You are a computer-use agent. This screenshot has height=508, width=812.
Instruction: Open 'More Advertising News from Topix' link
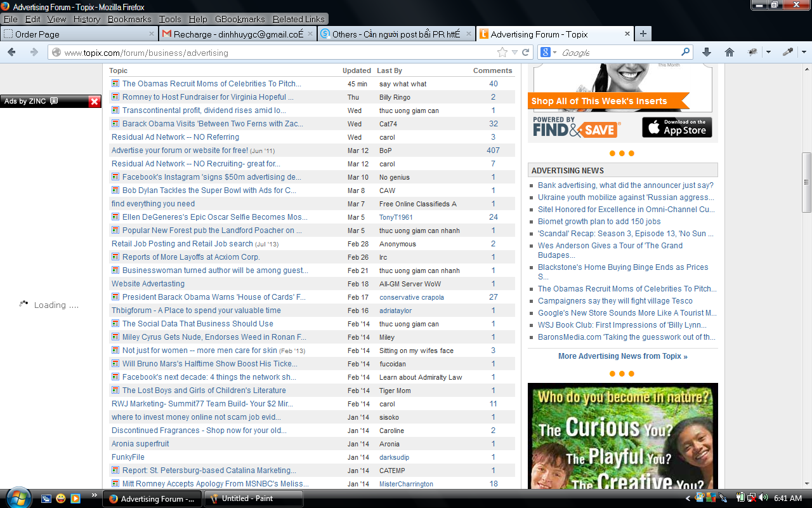tap(623, 356)
